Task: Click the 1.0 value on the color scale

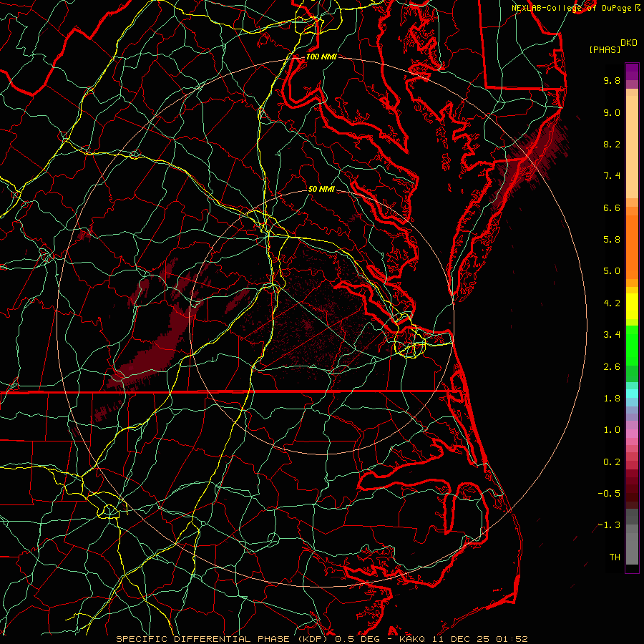Action: click(612, 430)
